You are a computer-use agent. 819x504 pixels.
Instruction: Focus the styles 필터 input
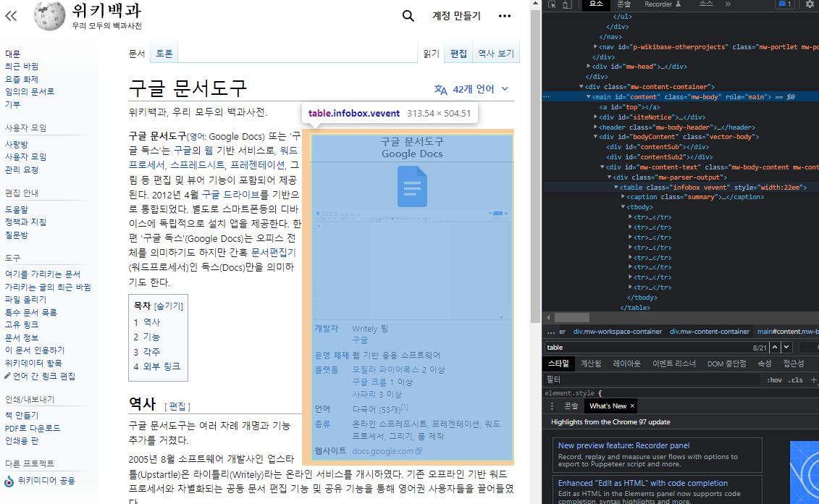(653, 379)
